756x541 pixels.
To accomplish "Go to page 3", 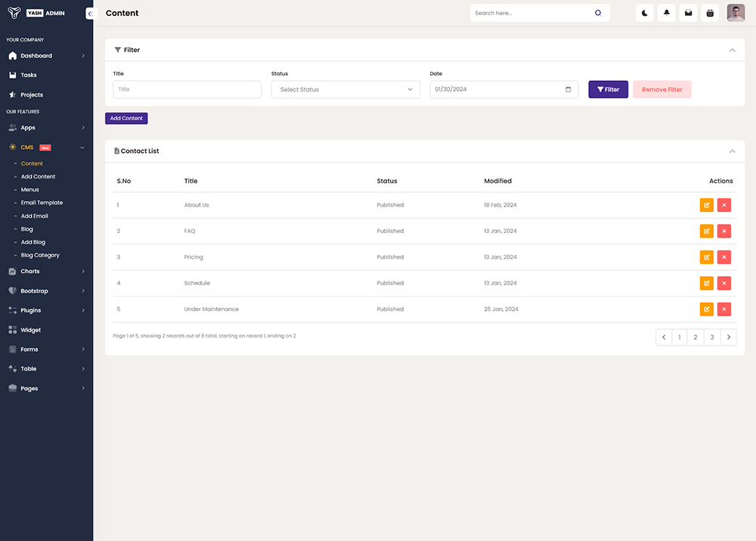I will pos(712,337).
